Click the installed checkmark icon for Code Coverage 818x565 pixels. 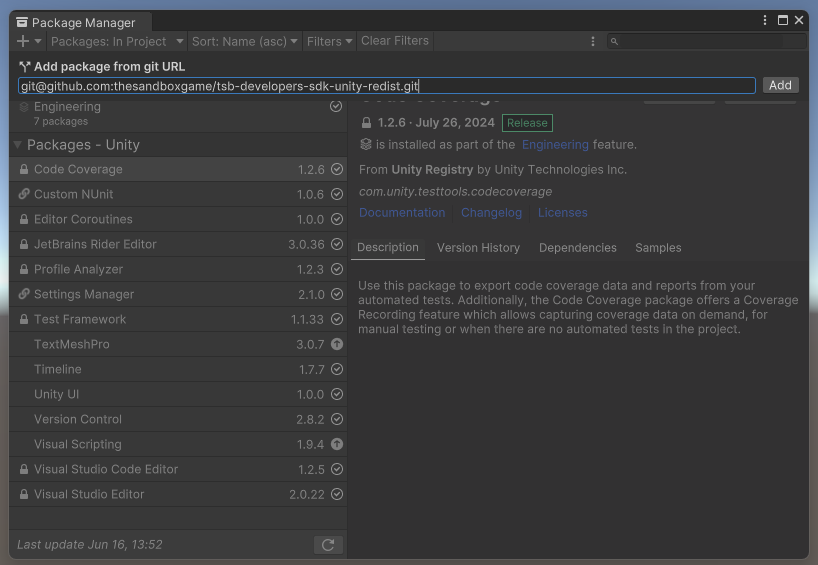tap(337, 169)
